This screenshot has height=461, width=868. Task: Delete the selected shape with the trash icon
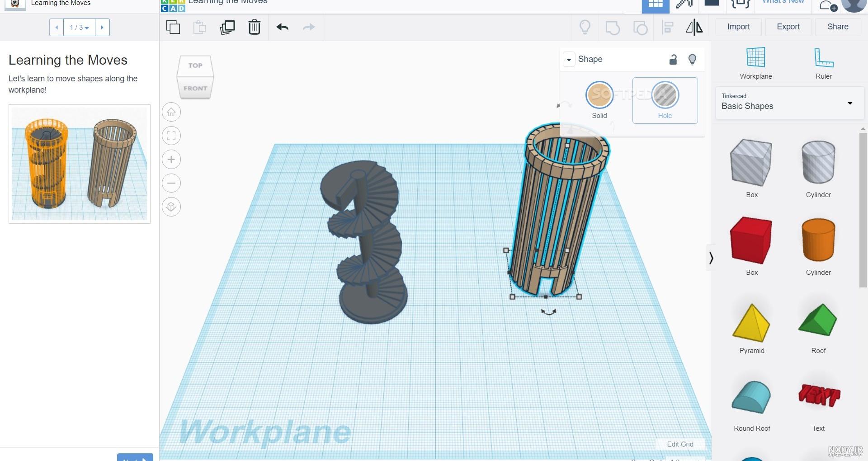255,27
